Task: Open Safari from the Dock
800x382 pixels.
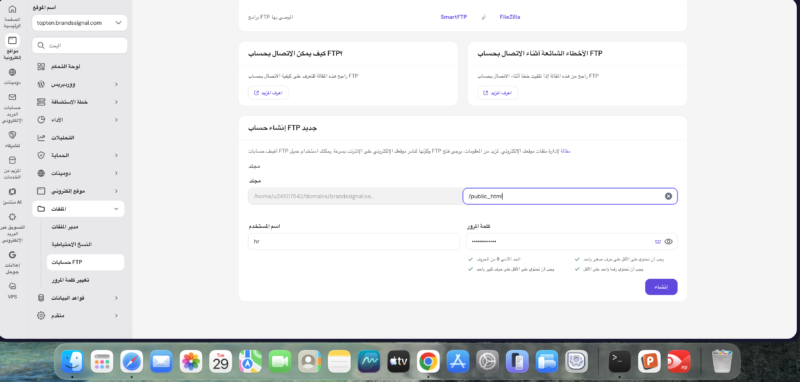Action: click(x=132, y=362)
